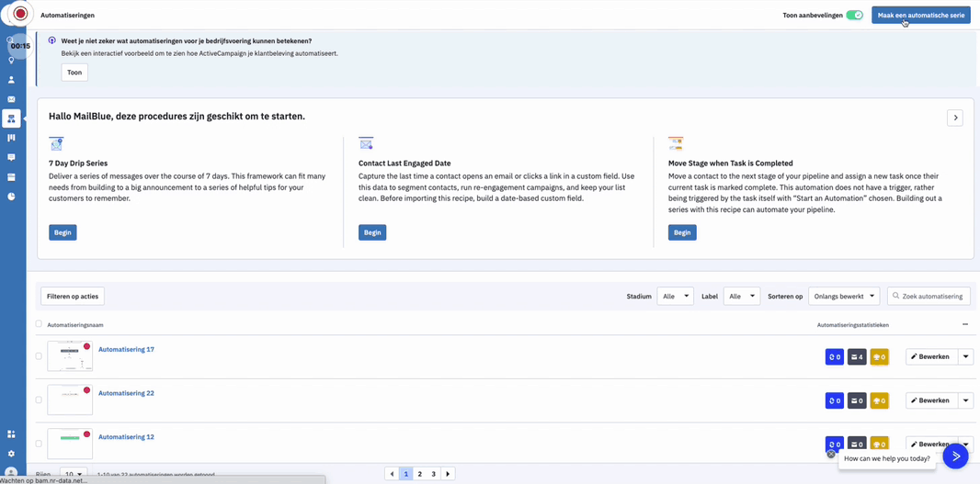
Task: Open Campaigns via the envelope sidebar icon
Action: pos(11,99)
